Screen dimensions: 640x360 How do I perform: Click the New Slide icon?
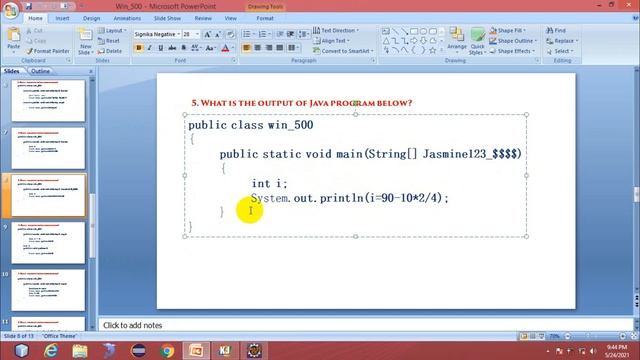(x=85, y=36)
